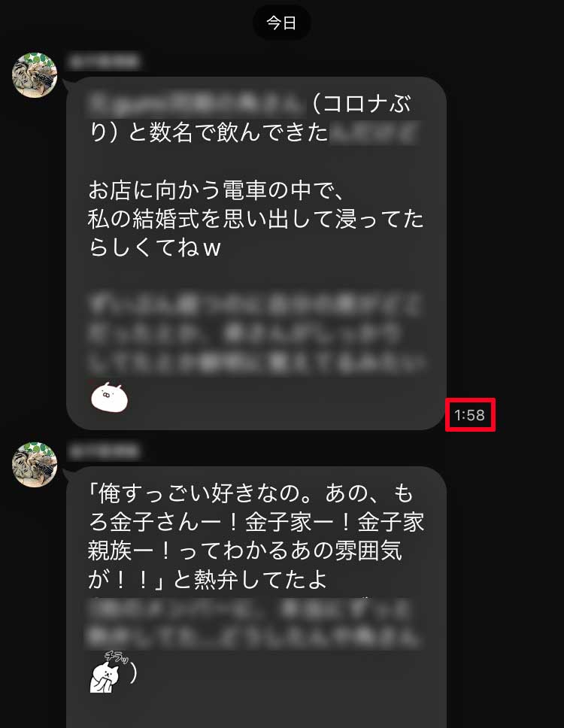
Task: Tap the （コロナぶり text in first bubble
Action: [362, 103]
